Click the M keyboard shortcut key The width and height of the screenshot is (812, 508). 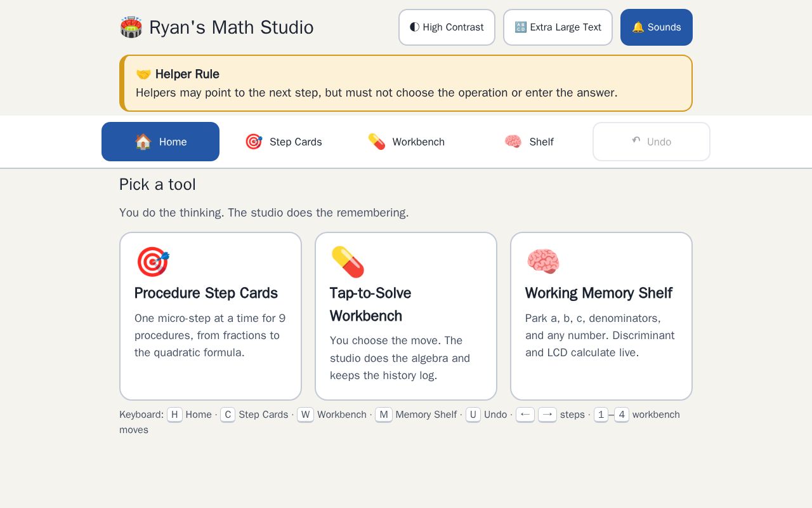click(x=384, y=415)
